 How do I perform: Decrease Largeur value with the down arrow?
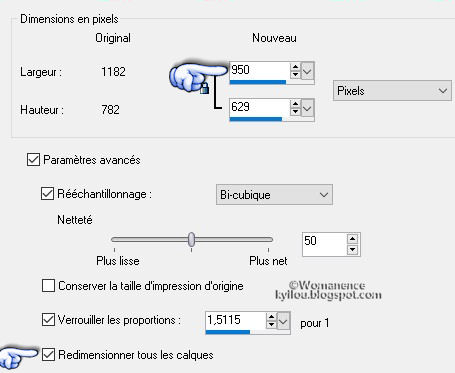295,75
